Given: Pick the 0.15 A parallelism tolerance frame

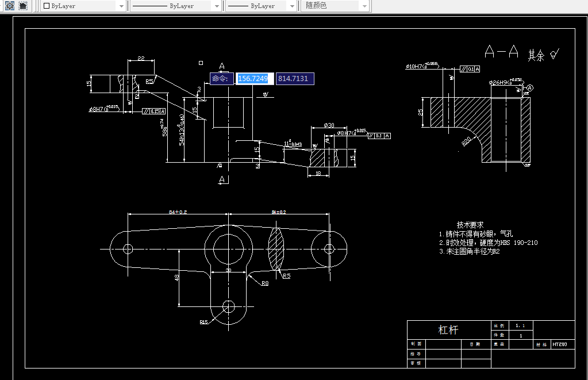Looking at the screenshot, I should click(x=153, y=111).
